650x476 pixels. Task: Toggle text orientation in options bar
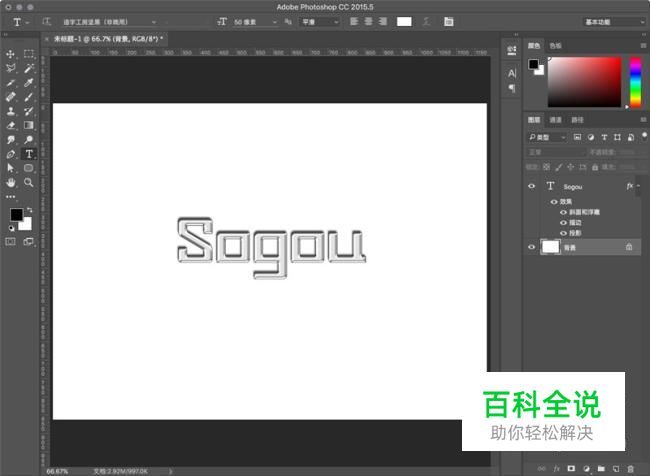click(46, 22)
